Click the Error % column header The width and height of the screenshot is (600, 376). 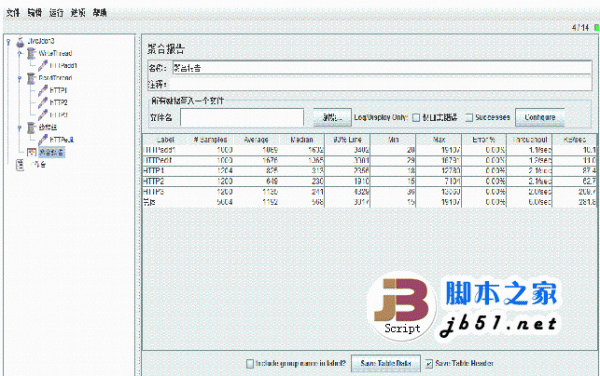tap(484, 140)
